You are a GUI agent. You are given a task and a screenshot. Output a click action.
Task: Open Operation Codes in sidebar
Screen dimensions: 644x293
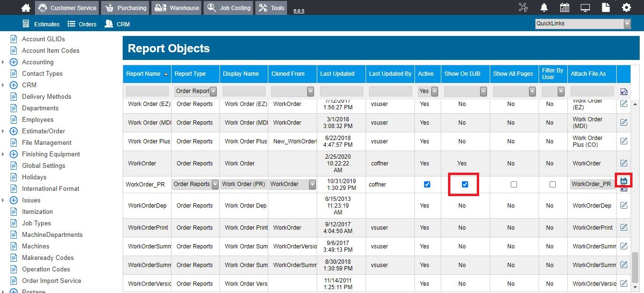click(x=46, y=269)
